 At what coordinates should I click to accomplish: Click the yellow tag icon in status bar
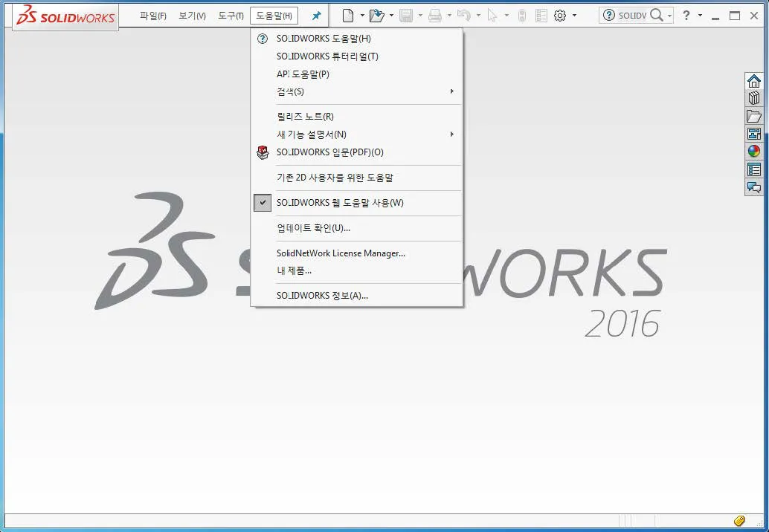[739, 521]
